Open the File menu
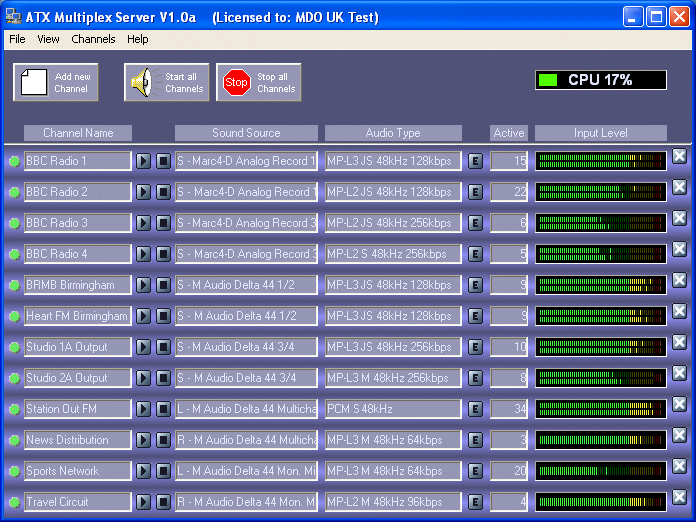Screen dimensions: 696x522 pyautogui.click(x=17, y=39)
